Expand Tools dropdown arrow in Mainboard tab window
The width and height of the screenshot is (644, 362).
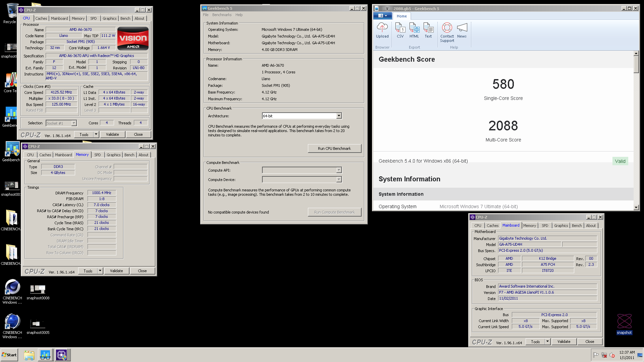[x=547, y=342]
